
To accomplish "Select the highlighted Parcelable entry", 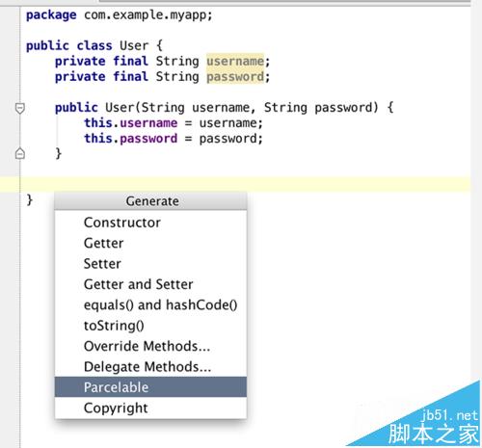I will point(150,387).
